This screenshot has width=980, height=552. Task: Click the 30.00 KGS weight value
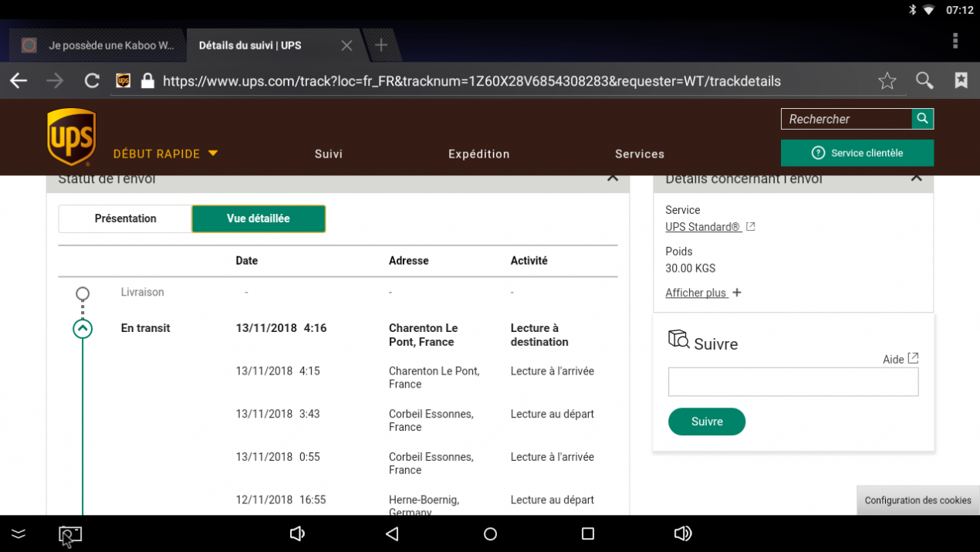point(691,269)
